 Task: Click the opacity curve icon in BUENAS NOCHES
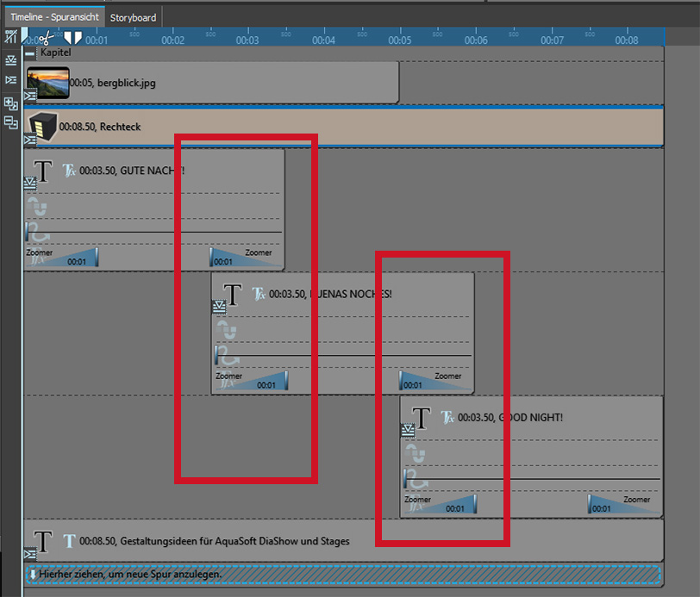pyautogui.click(x=227, y=329)
